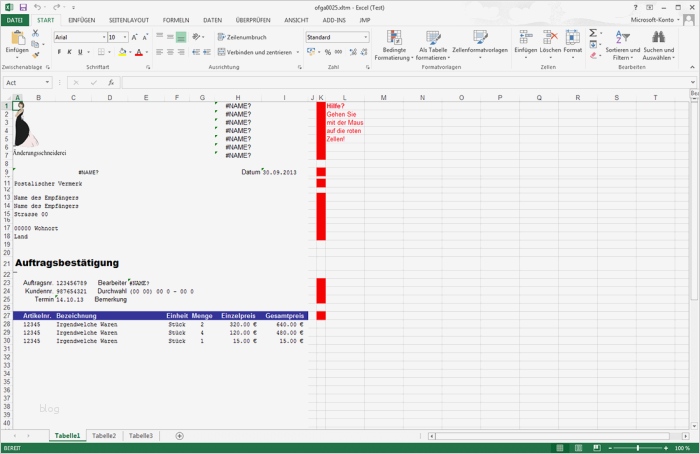The height and width of the screenshot is (454, 700).
Task: Copy format with the paintbrush icon
Action: [35, 55]
